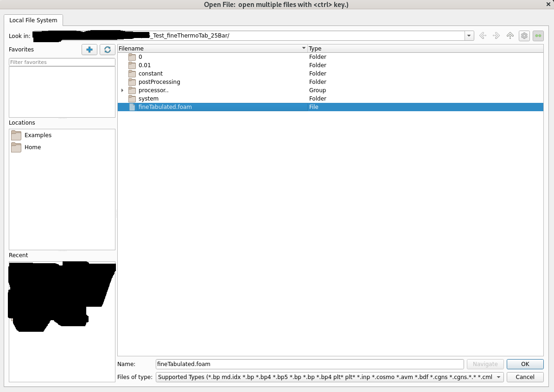The width and height of the screenshot is (554, 392).
Task: Select the constant folder
Action: click(151, 74)
